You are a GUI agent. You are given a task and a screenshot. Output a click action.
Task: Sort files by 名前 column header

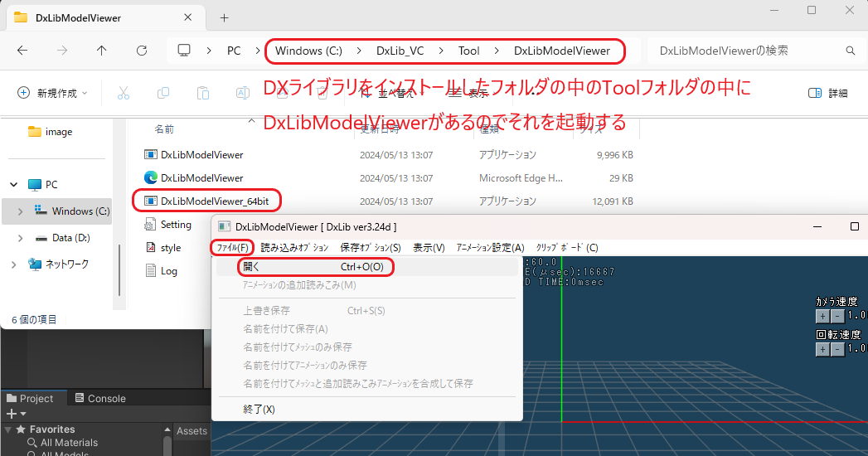[x=164, y=129]
